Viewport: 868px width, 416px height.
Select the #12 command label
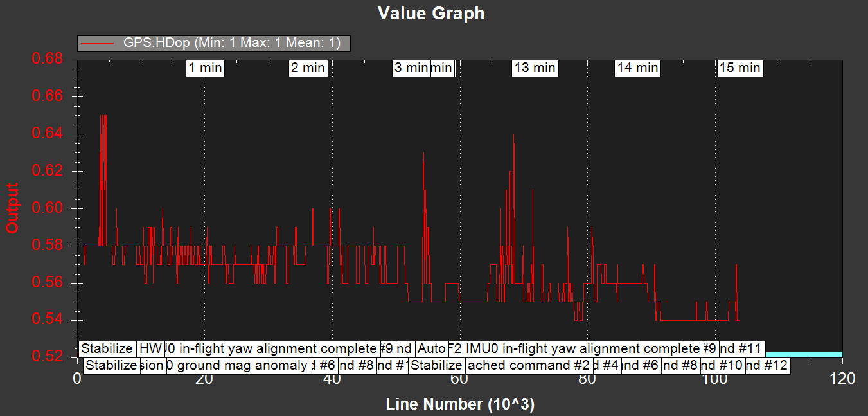click(x=766, y=366)
